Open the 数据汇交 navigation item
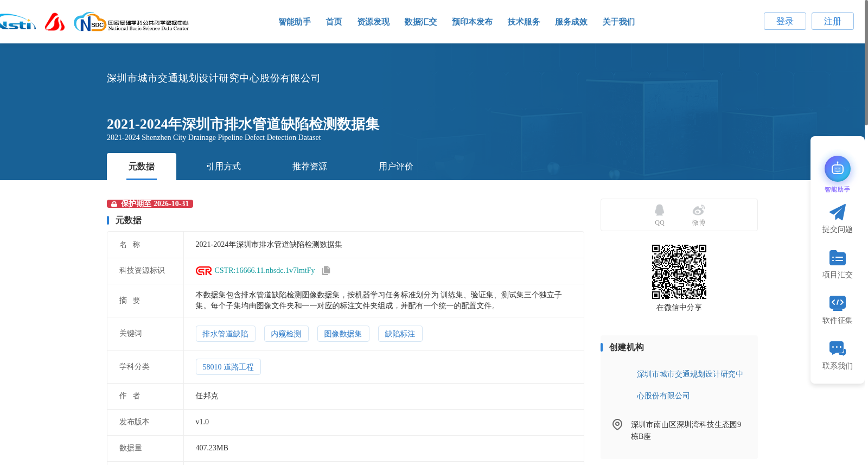868x465 pixels. 420,22
